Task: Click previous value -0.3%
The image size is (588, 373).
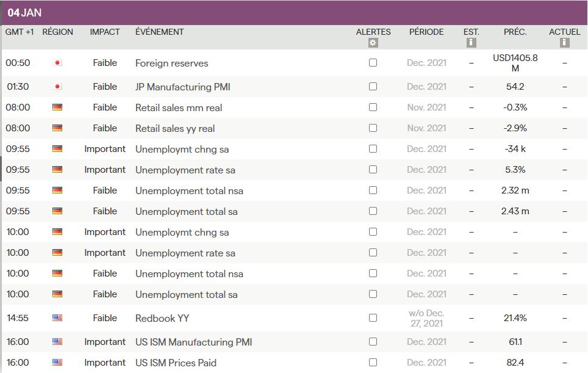Action: (515, 107)
